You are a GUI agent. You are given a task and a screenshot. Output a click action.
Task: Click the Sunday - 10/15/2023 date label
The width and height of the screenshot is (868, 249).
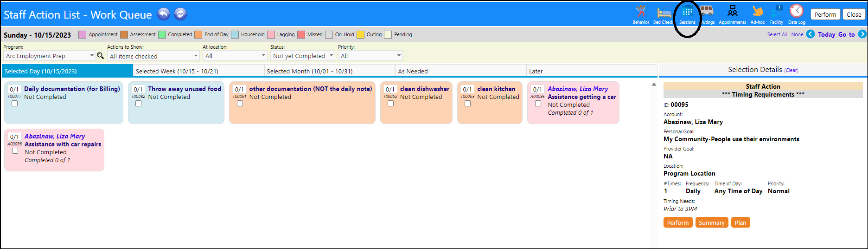click(x=37, y=35)
